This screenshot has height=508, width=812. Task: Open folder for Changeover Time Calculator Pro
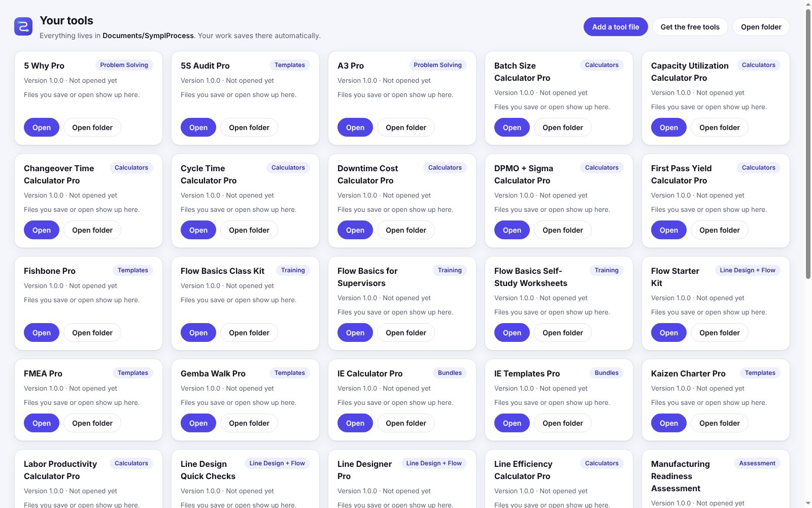92,230
